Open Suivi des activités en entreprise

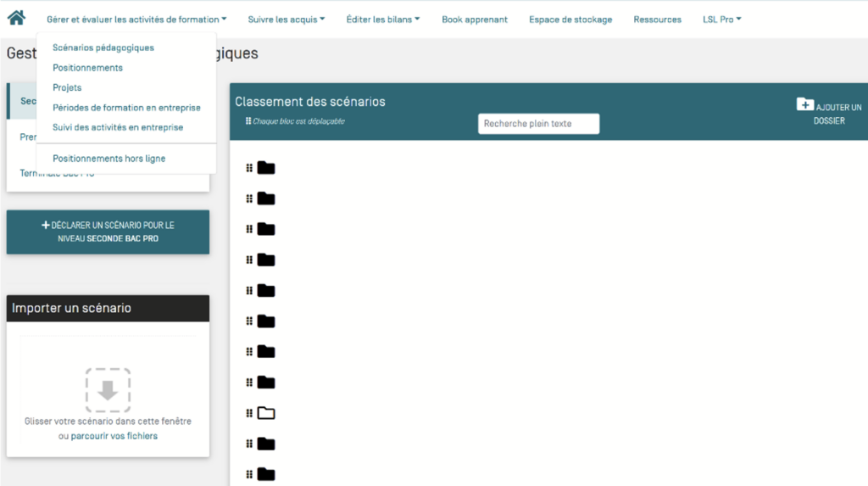pyautogui.click(x=117, y=128)
